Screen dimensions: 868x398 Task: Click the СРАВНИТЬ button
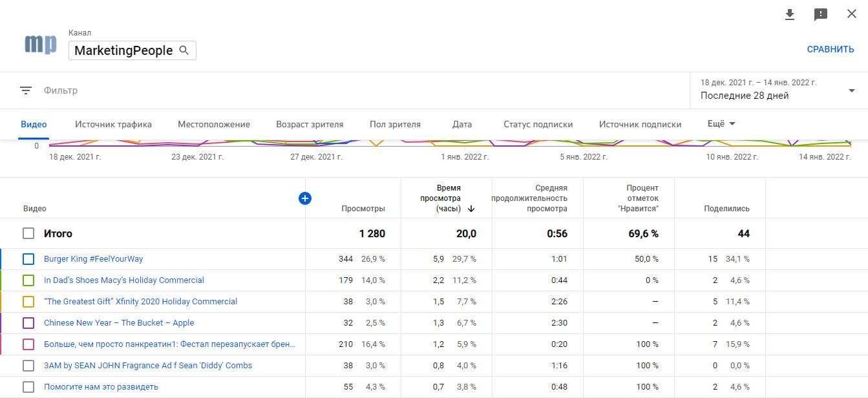830,49
